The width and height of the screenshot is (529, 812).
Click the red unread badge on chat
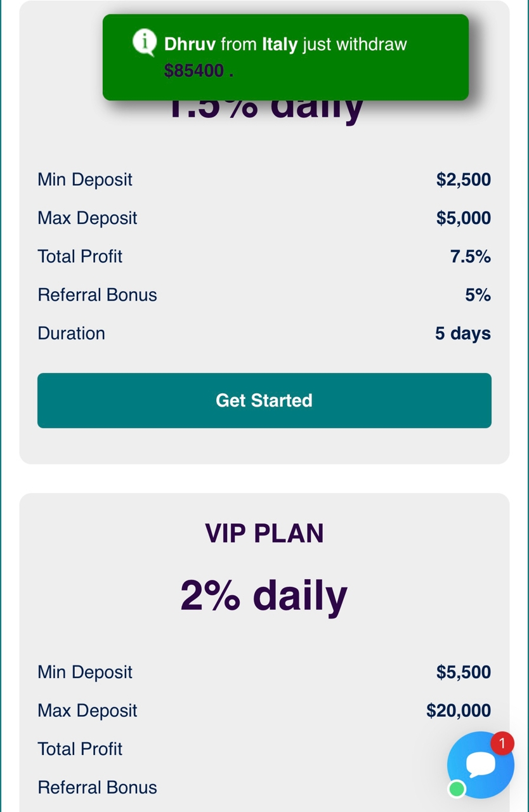pyautogui.click(x=502, y=743)
